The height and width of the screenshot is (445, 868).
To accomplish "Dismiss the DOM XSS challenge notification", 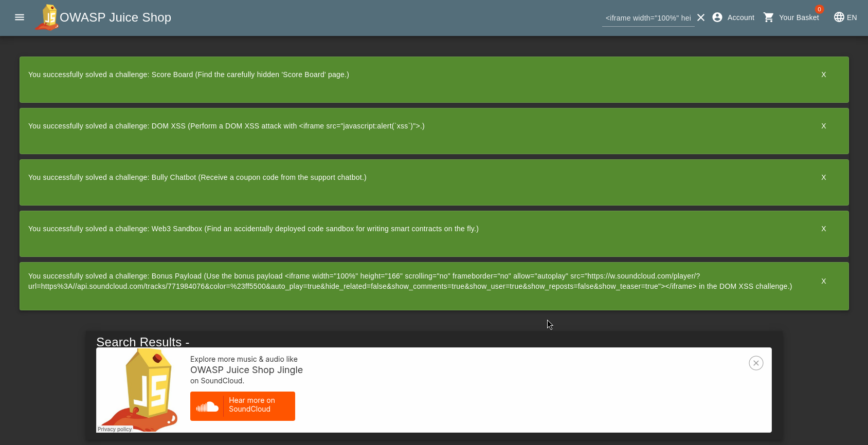I will coord(823,126).
